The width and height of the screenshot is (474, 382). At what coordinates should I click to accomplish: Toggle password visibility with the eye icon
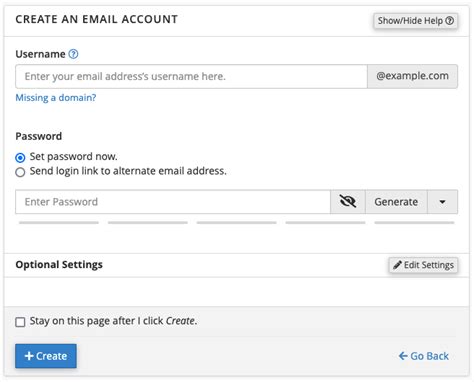pos(348,202)
